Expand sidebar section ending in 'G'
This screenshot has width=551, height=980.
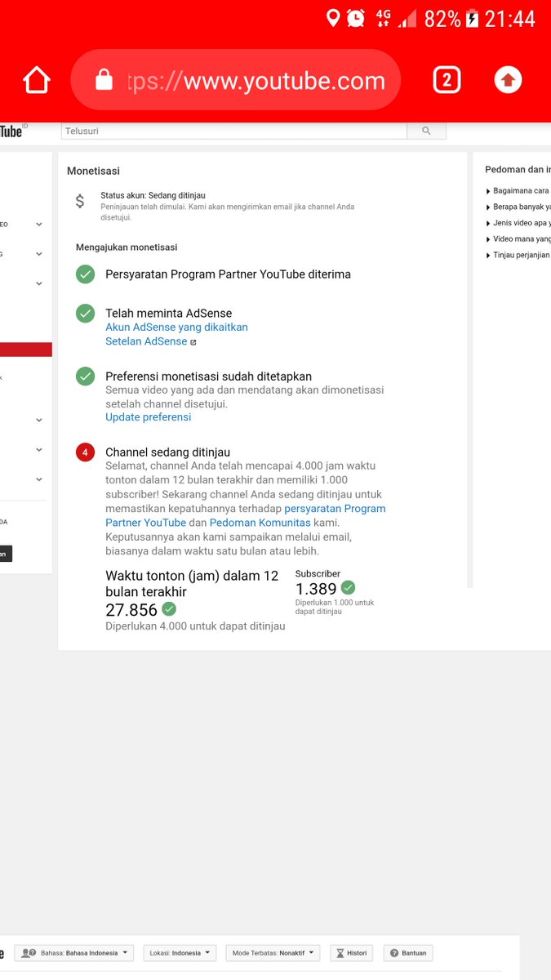coord(38,254)
